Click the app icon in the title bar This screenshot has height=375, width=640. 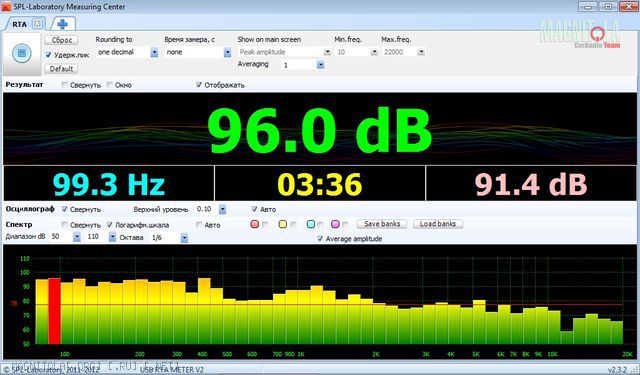6,6
